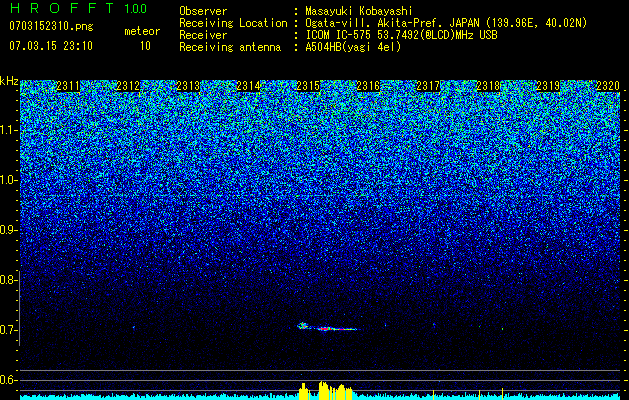Click the 2316 time marker

click(x=368, y=86)
